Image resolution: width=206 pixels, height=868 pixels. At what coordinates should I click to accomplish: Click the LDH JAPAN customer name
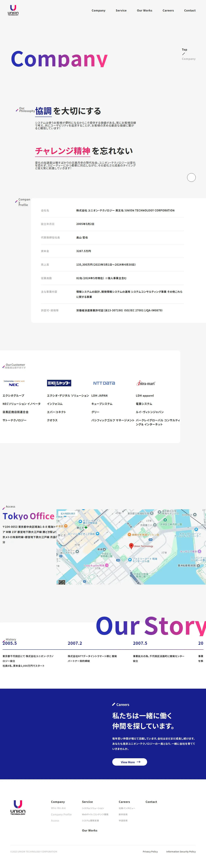(x=99, y=396)
